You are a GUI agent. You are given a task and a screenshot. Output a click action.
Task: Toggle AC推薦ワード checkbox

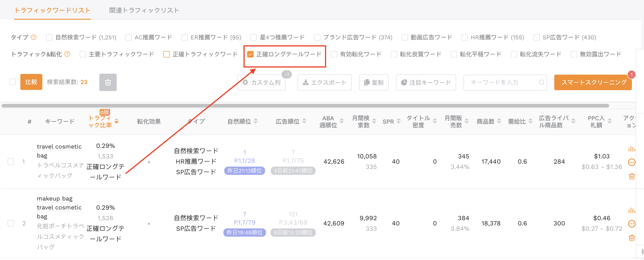[128, 37]
